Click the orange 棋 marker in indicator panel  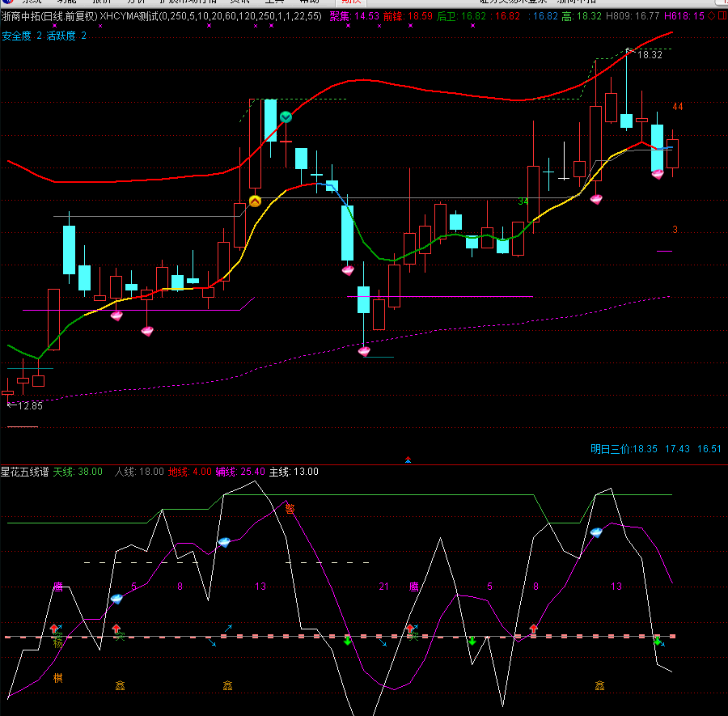click(x=58, y=677)
